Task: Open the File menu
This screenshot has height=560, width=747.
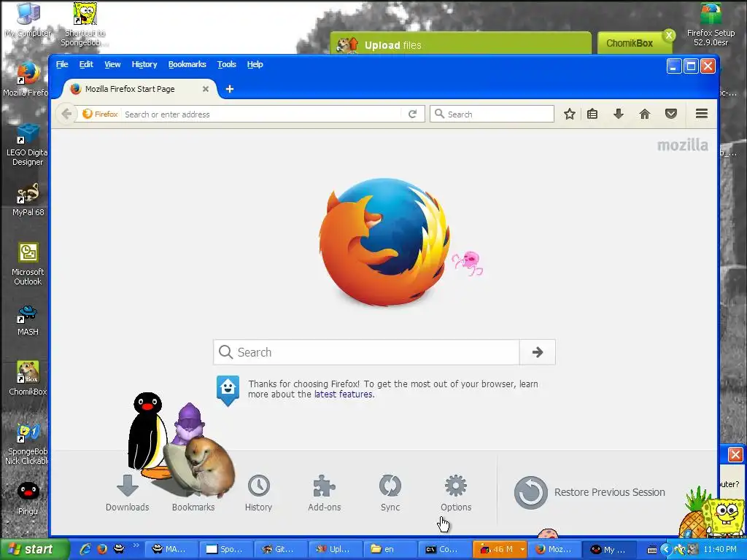Action: click(62, 64)
